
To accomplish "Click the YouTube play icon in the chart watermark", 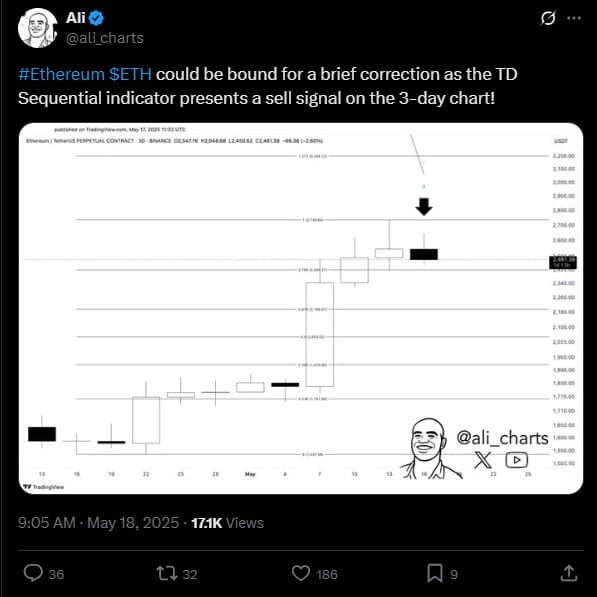I will pos(517,460).
